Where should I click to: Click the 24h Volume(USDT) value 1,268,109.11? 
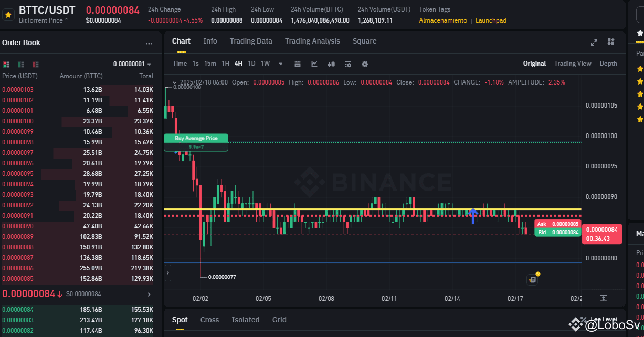click(375, 20)
